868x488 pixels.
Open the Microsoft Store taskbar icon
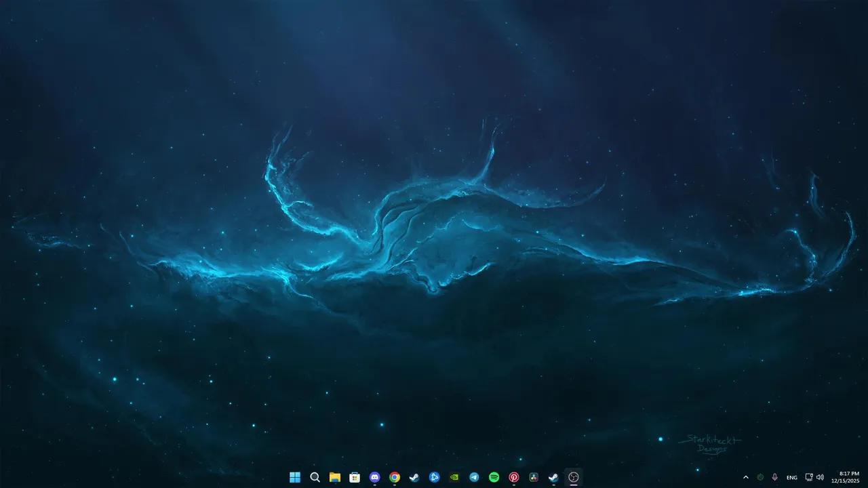click(355, 477)
